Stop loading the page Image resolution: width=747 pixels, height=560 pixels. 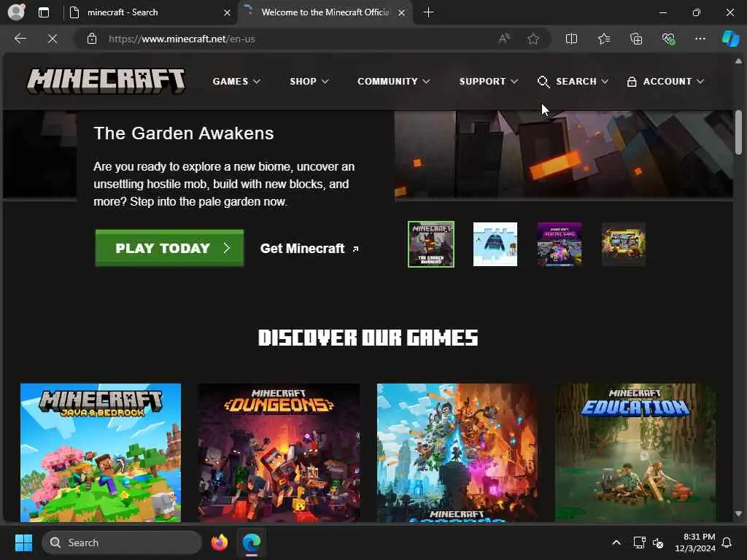tap(53, 39)
